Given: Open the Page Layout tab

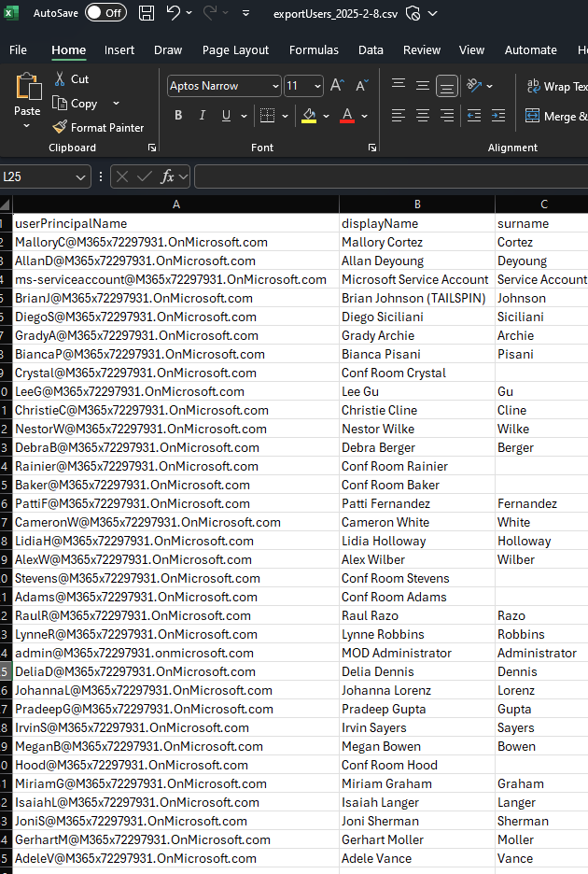Looking at the screenshot, I should [x=235, y=50].
